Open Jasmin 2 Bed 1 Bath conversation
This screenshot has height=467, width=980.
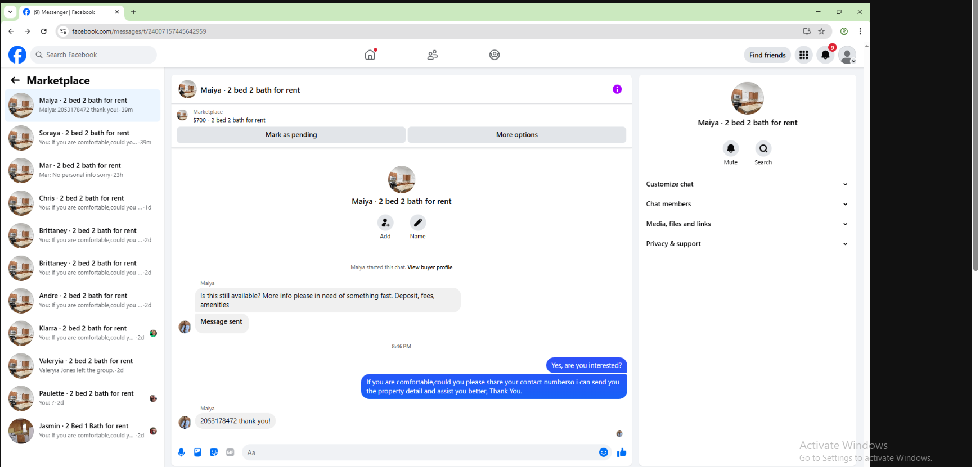click(83, 431)
